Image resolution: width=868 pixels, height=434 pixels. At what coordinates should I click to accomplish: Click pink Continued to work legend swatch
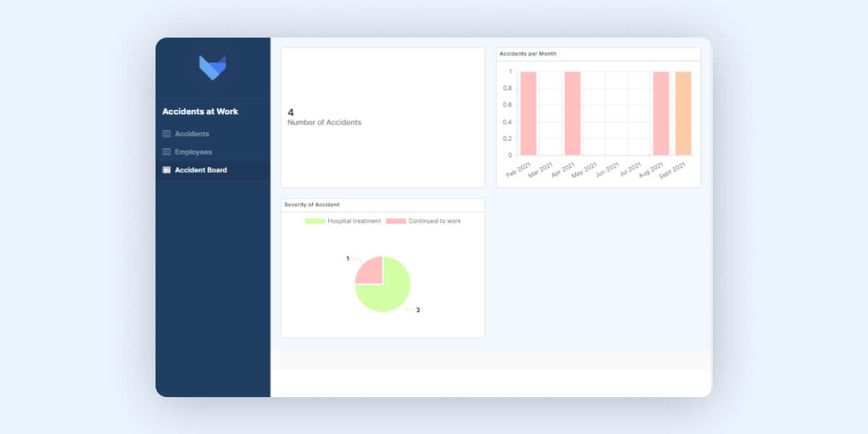pos(396,221)
